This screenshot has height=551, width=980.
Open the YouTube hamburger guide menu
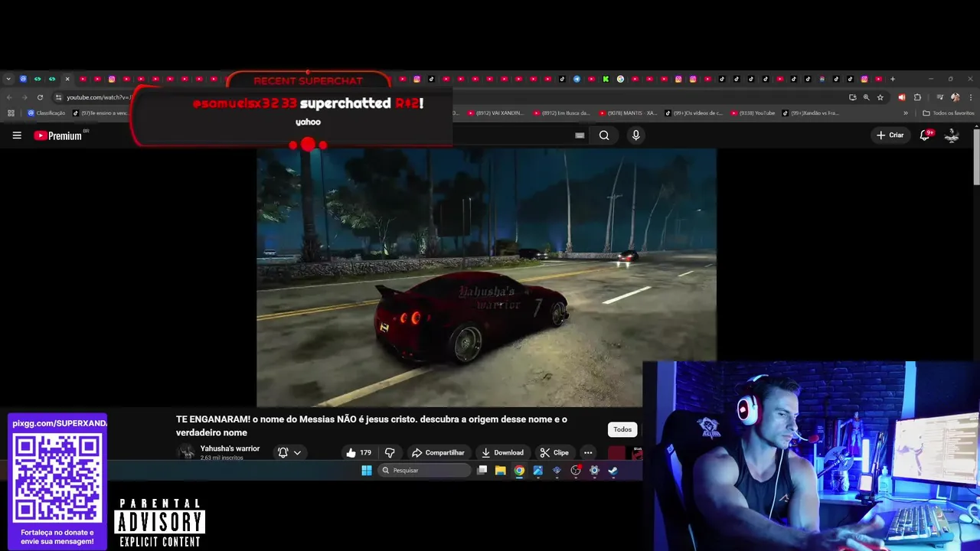click(17, 135)
